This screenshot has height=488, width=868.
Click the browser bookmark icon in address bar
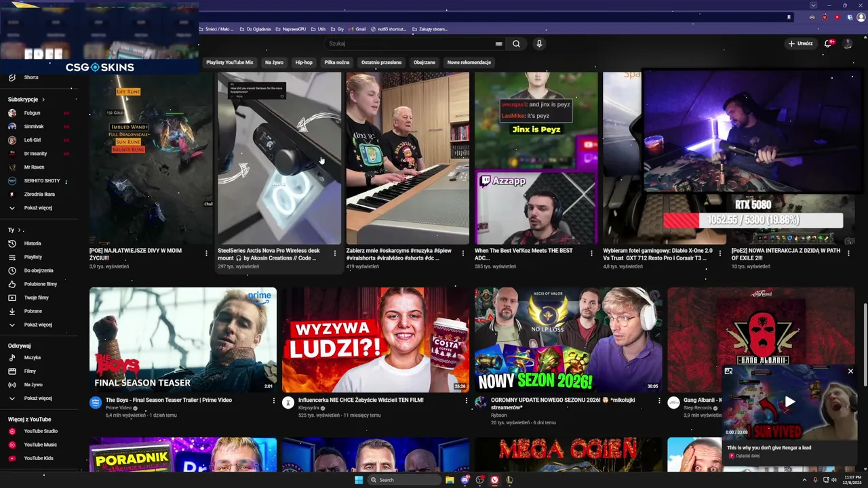(x=789, y=17)
